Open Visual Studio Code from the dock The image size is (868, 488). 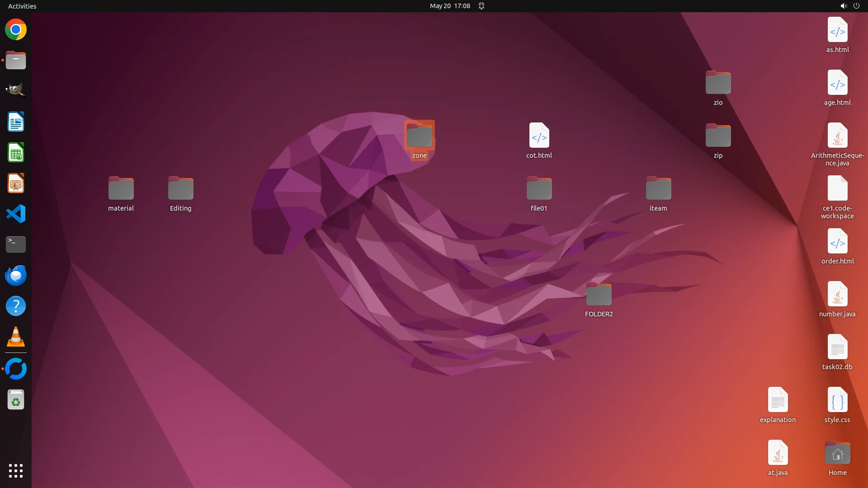coord(16,214)
